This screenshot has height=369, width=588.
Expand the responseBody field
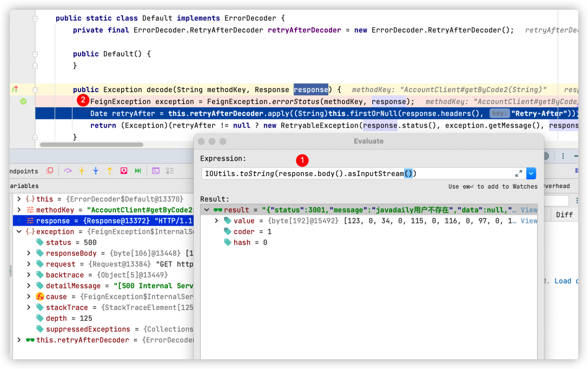click(x=29, y=253)
